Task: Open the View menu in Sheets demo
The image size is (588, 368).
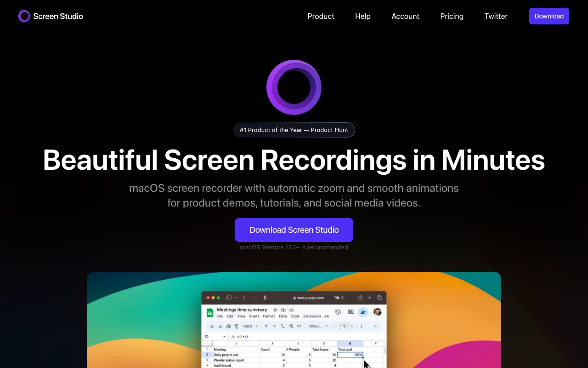Action: click(241, 316)
